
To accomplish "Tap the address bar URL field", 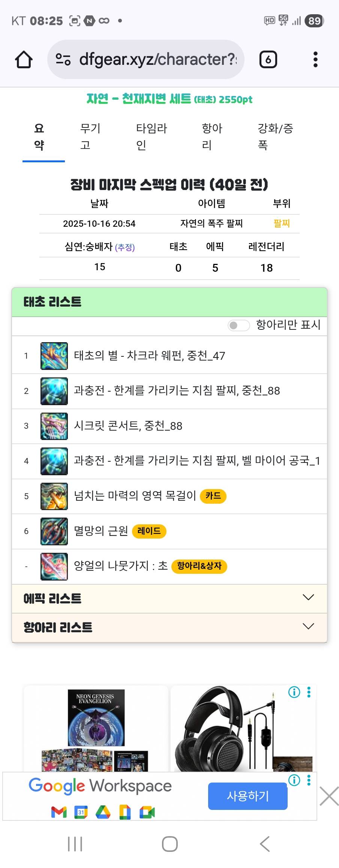I will point(157,60).
